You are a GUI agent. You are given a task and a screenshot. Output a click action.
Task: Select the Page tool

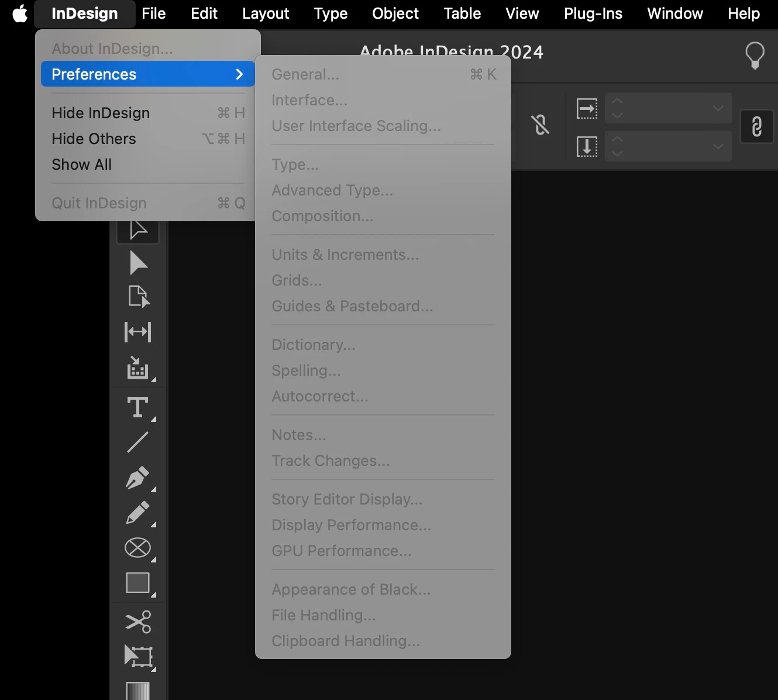[x=139, y=297]
